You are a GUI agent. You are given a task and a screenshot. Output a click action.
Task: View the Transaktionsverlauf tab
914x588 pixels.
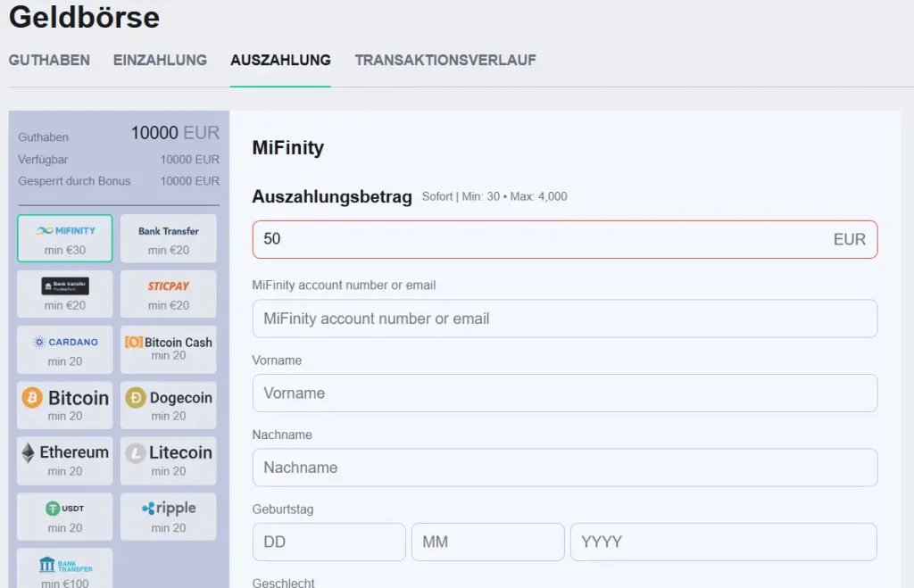[445, 60]
